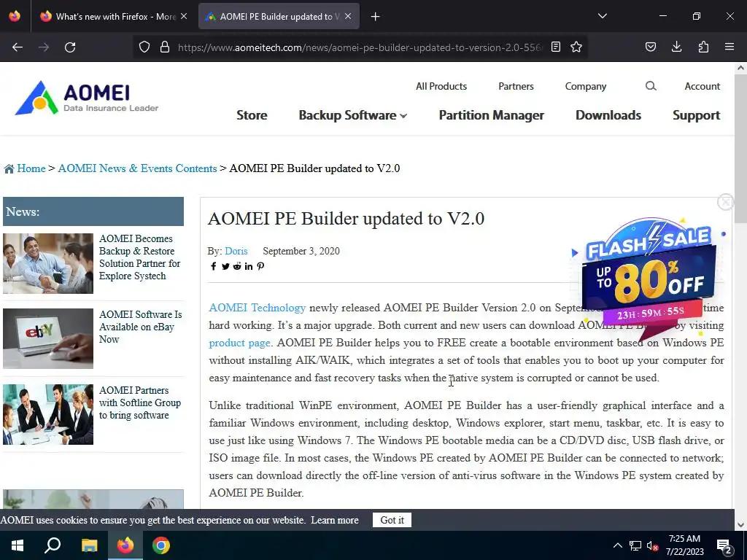This screenshot has height=560, width=747.
Task: Click Learn more about cookies
Action: tap(334, 520)
